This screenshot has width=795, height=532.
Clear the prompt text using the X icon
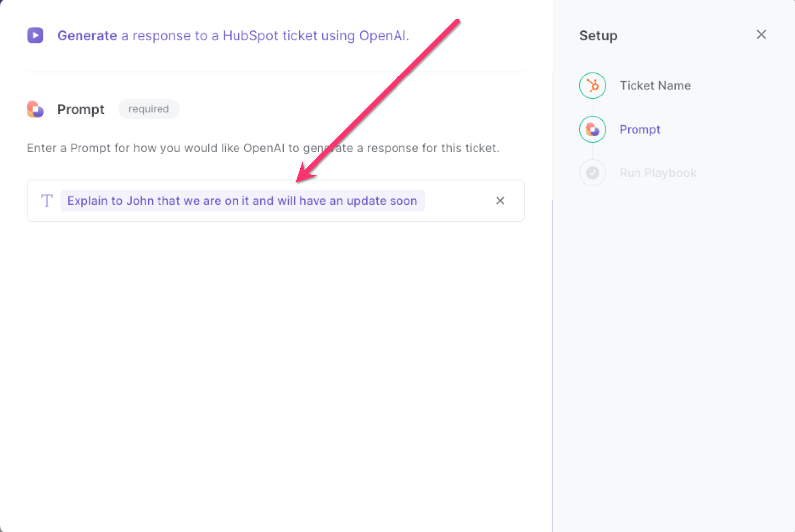click(500, 201)
